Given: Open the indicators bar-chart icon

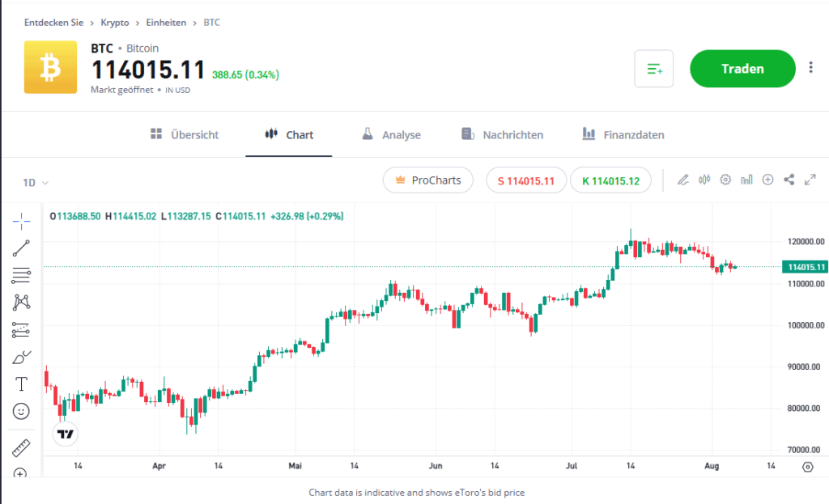Looking at the screenshot, I should (746, 180).
